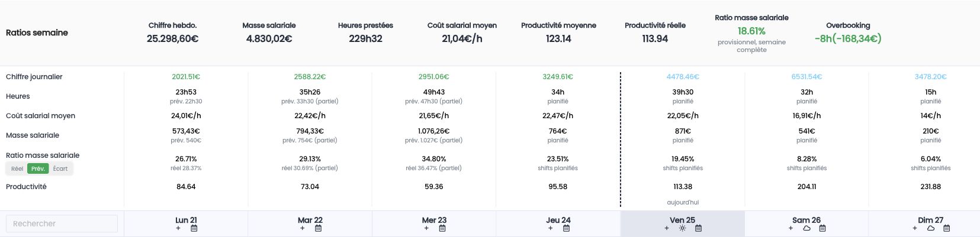
Task: Click the Heures prestées value 229h32
Action: (365, 38)
